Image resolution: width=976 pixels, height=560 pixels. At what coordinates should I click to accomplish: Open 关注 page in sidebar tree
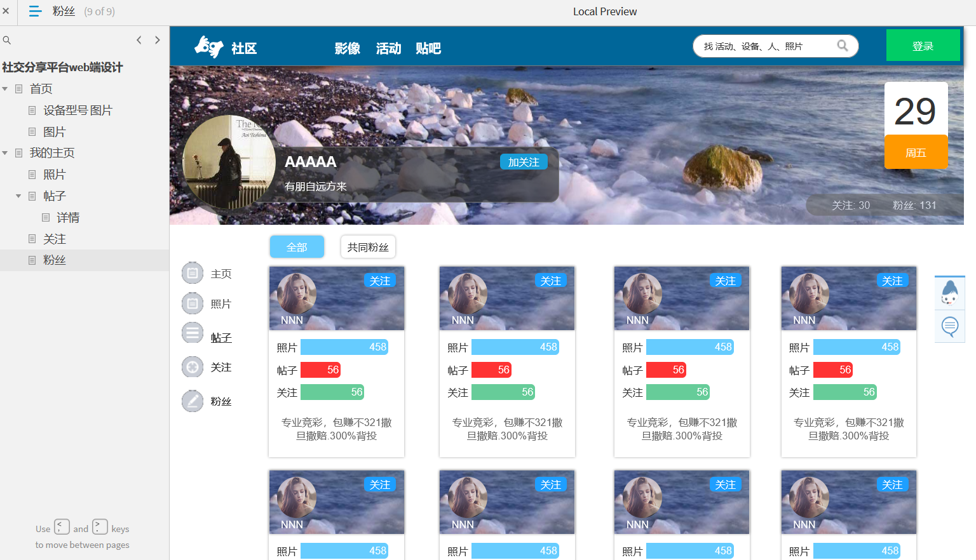click(55, 239)
